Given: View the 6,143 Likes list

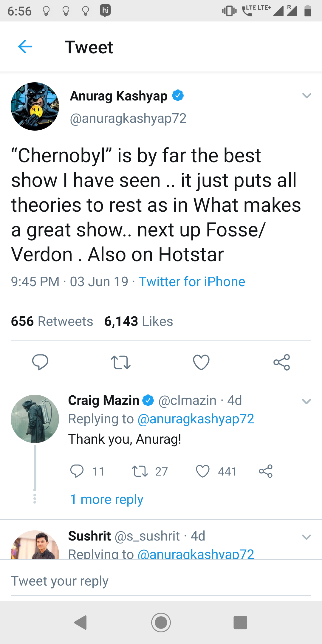Looking at the screenshot, I should [139, 321].
